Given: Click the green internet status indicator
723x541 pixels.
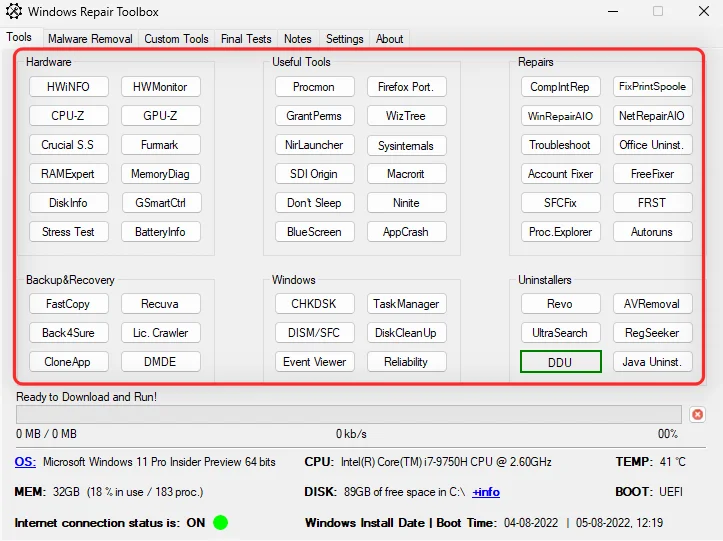Looking at the screenshot, I should [x=220, y=522].
